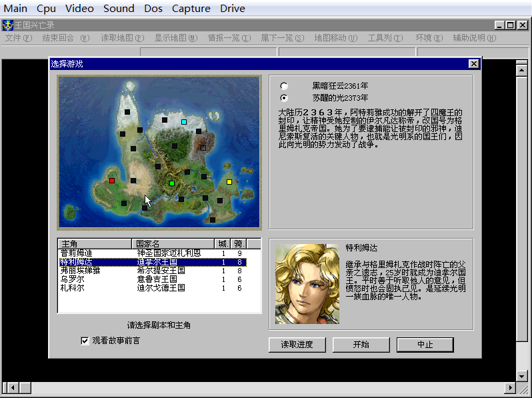Click the 特利姆达 character portrait

(307, 284)
